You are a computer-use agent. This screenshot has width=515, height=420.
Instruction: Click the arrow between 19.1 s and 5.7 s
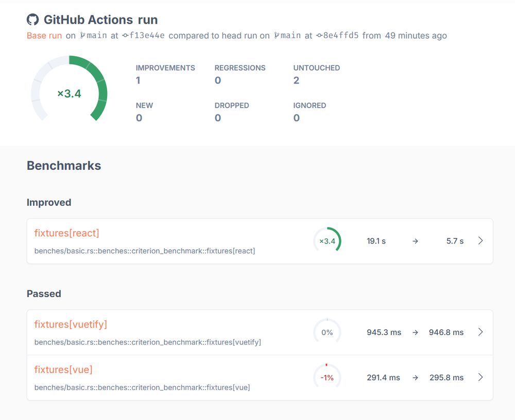coord(416,241)
